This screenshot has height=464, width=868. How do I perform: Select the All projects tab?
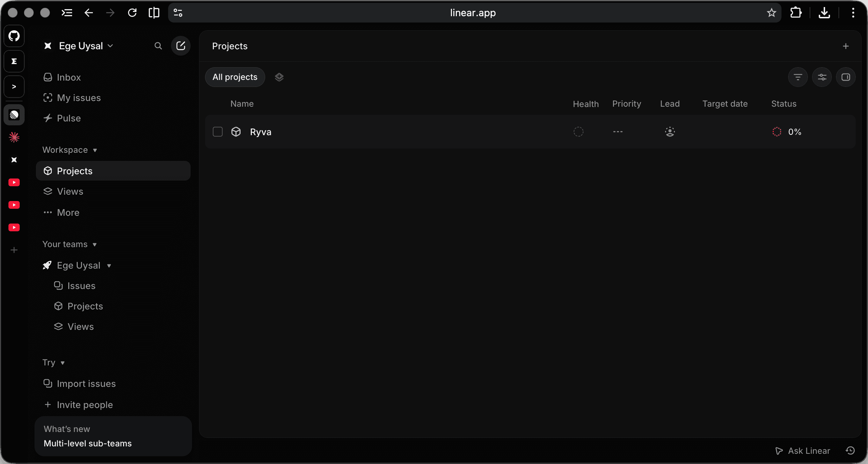[x=235, y=77]
